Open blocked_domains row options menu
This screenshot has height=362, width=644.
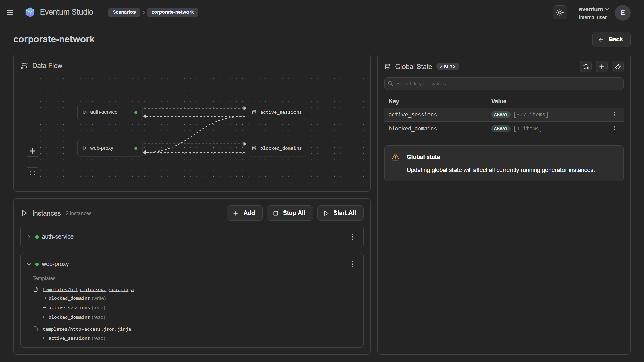click(x=614, y=128)
